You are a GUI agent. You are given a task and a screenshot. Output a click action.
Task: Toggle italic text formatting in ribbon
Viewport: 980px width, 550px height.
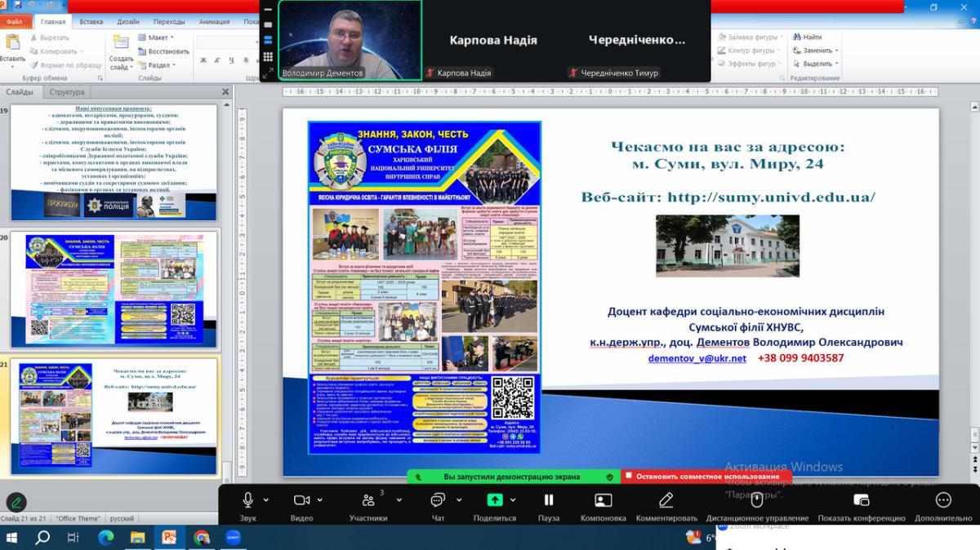pos(216,60)
